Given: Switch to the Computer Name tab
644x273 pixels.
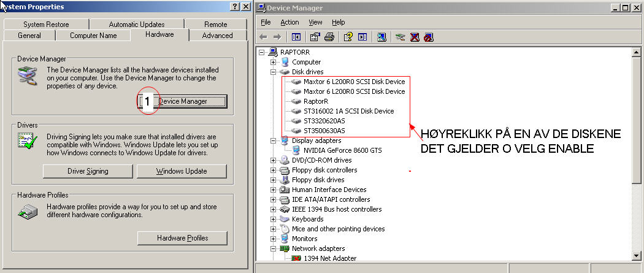Looking at the screenshot, I should (x=93, y=36).
